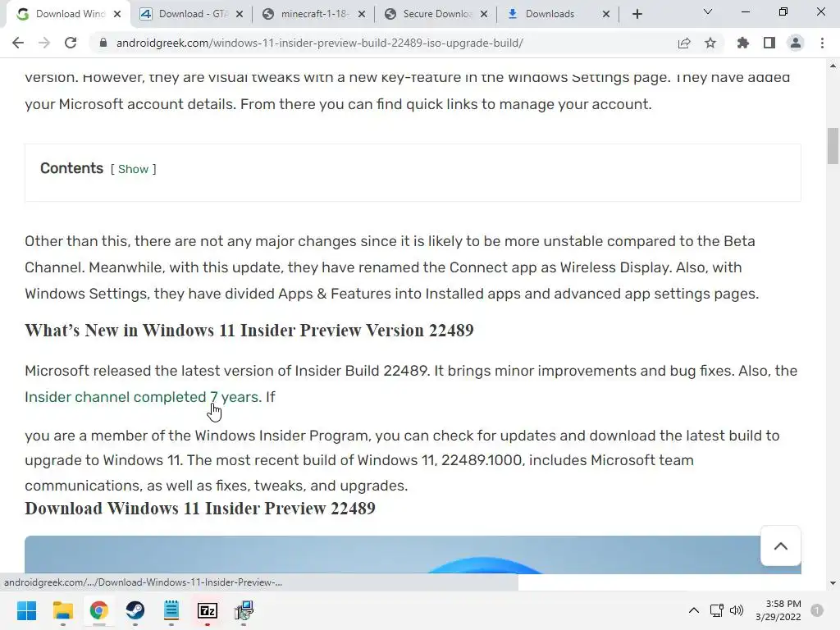
Task: Close the Secure Download tab
Action: (x=484, y=14)
